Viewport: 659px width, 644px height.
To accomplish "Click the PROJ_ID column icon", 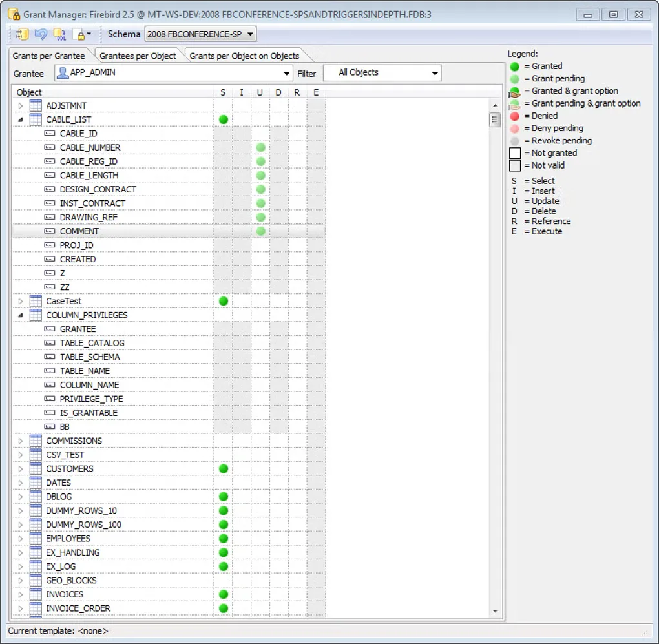I will (50, 245).
